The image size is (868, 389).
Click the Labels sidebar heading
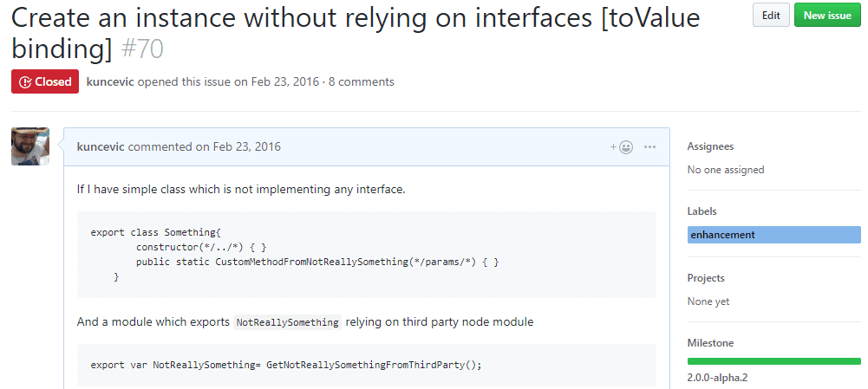coord(702,211)
